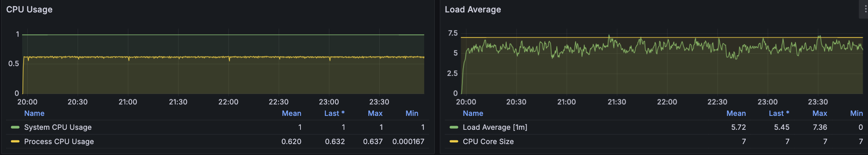Toggle System CPU Usage series visibility
This screenshot has width=868, height=155.
coord(58,127)
